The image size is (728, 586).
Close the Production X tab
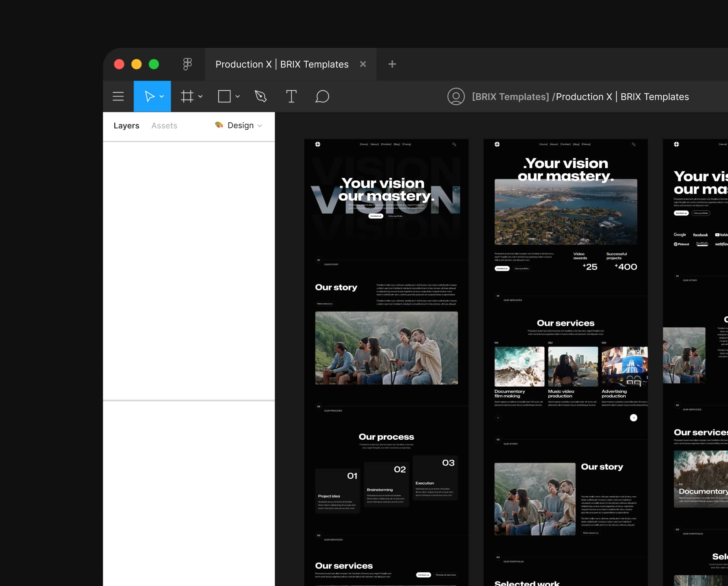click(363, 64)
